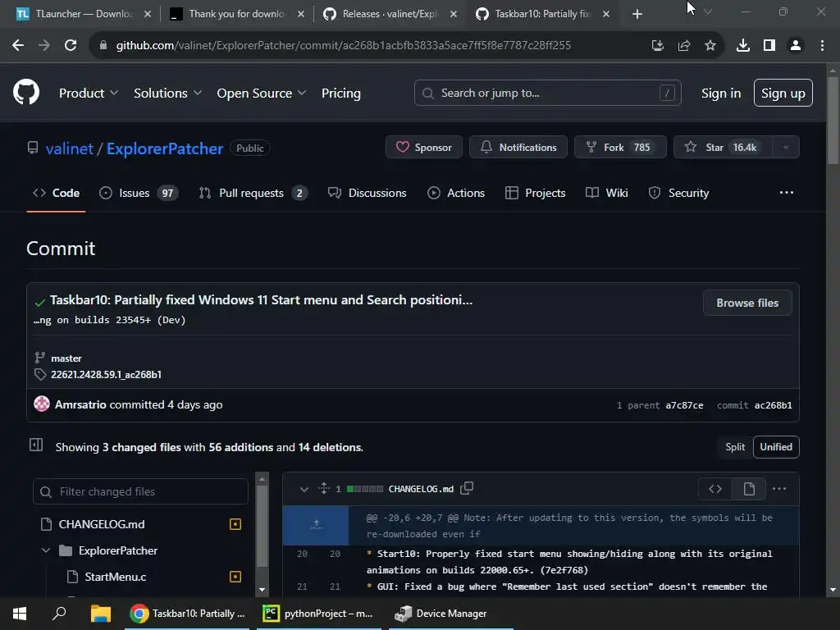Focus Filter changed files field
The height and width of the screenshot is (630, 840).
pos(140,491)
